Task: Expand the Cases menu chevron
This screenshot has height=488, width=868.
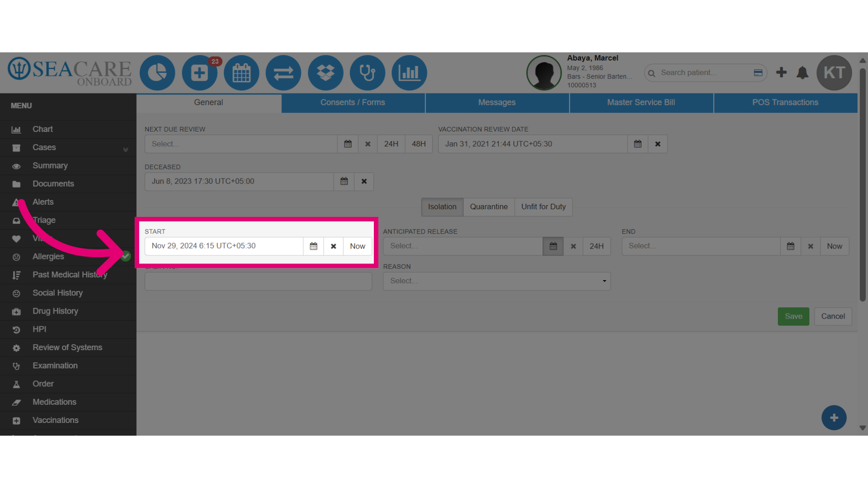Action: [126, 150]
